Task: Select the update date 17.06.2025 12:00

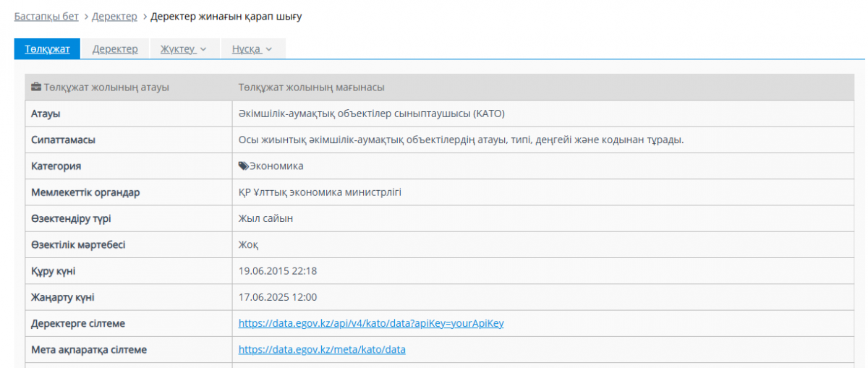Action: click(278, 297)
